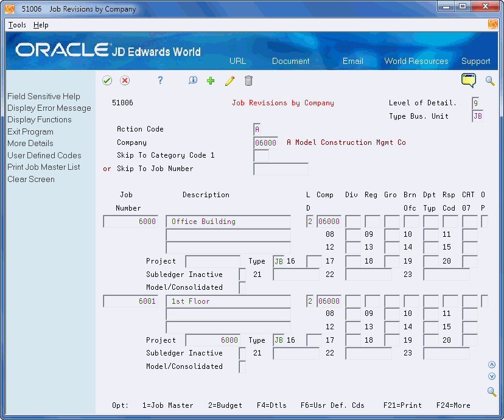Click the pencil Change icon
The image size is (504, 420).
pos(230,80)
